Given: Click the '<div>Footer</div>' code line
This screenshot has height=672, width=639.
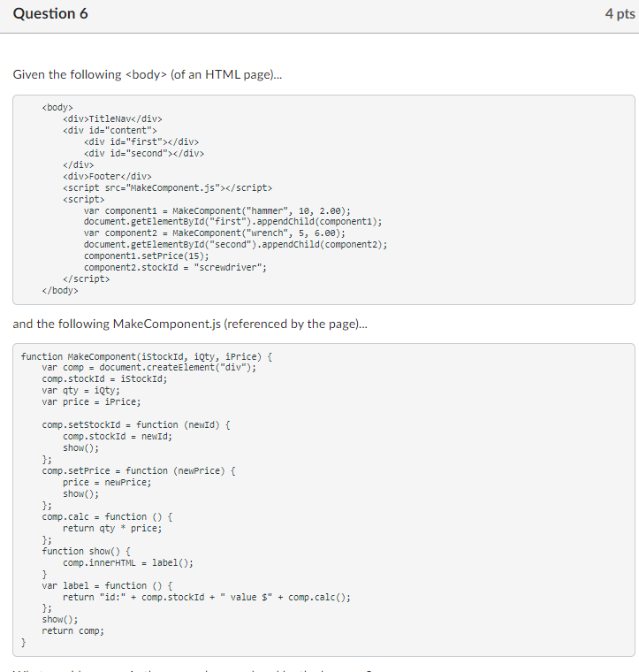Looking at the screenshot, I should [x=107, y=176].
